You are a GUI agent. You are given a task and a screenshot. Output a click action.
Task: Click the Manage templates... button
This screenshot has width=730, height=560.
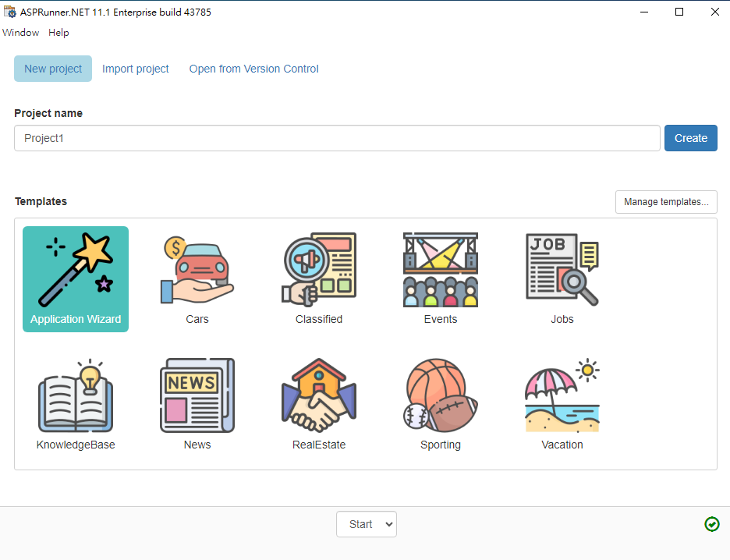(666, 202)
